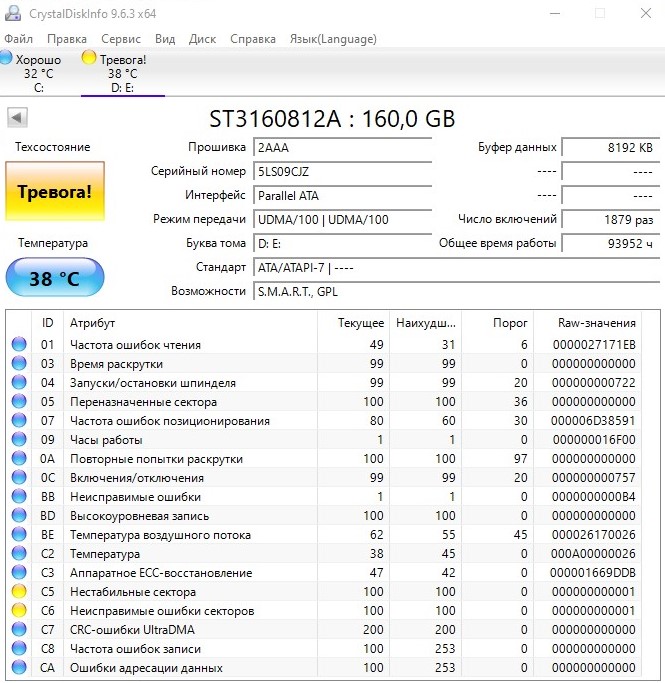Select the C: drive with Хорошо status
Image resolution: width=665 pixels, height=683 pixels.
pos(38,73)
